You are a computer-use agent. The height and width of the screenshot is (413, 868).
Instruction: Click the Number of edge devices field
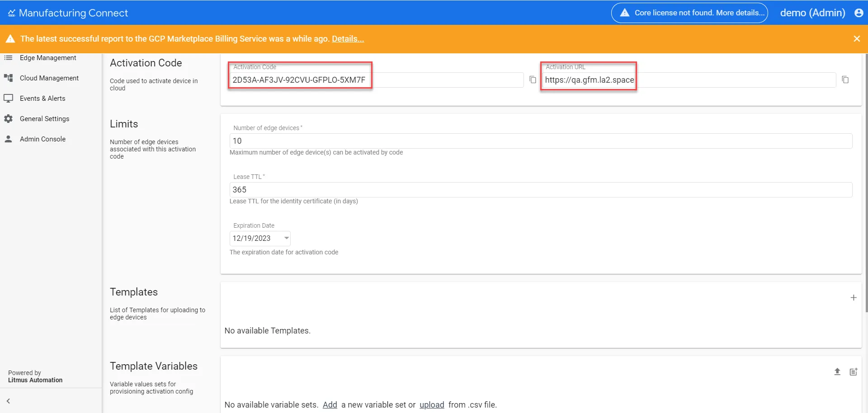(541, 141)
